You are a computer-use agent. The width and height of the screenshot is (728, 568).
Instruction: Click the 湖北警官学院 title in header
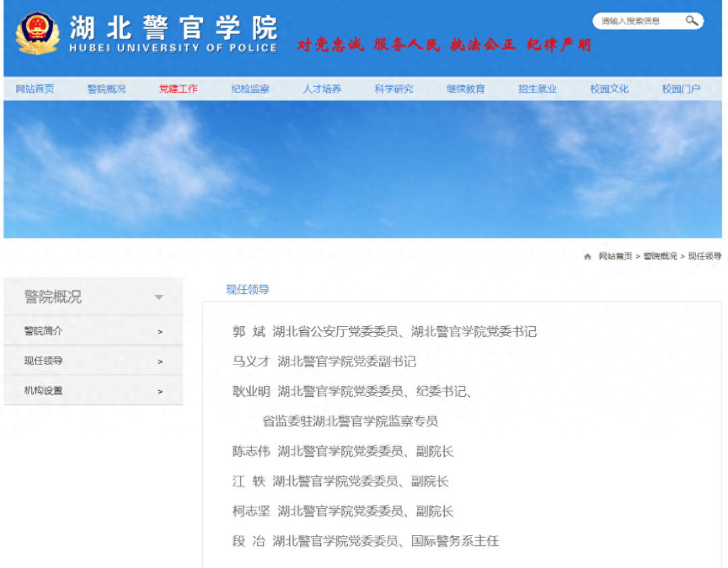tap(174, 28)
